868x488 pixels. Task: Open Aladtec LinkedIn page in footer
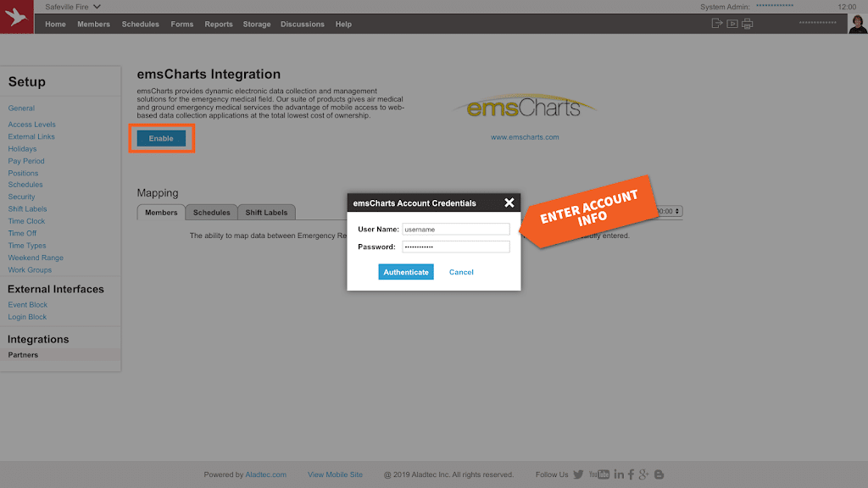point(619,474)
